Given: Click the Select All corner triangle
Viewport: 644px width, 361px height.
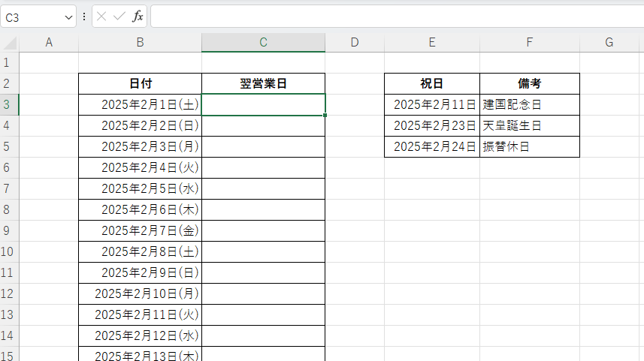Looking at the screenshot, I should coord(10,43).
